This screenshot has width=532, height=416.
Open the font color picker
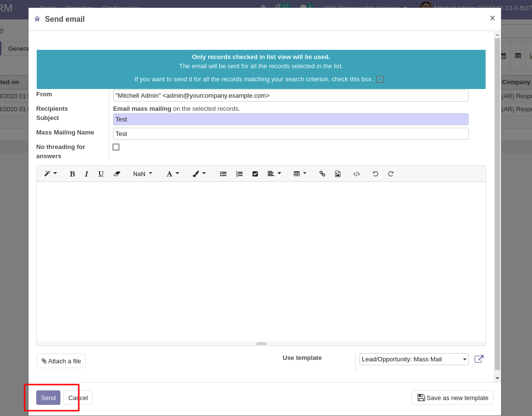click(173, 174)
